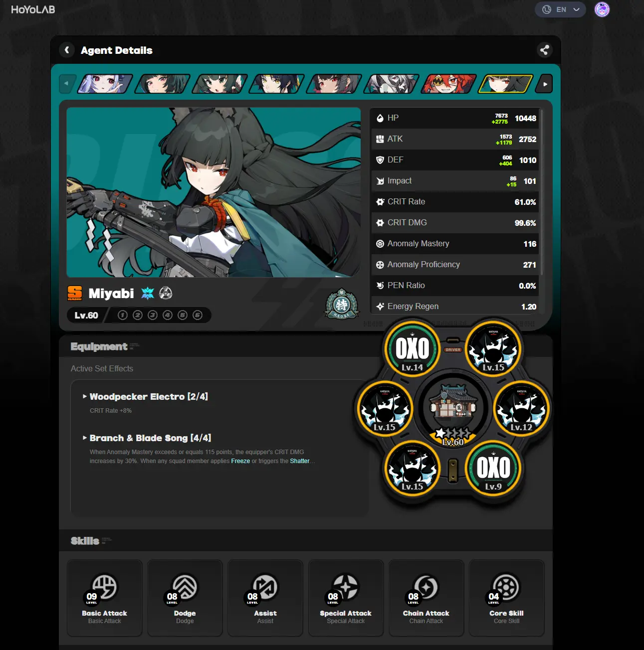Image resolution: width=644 pixels, height=650 pixels.
Task: Open the Lv.9 OXO drive disc
Action: (x=493, y=468)
